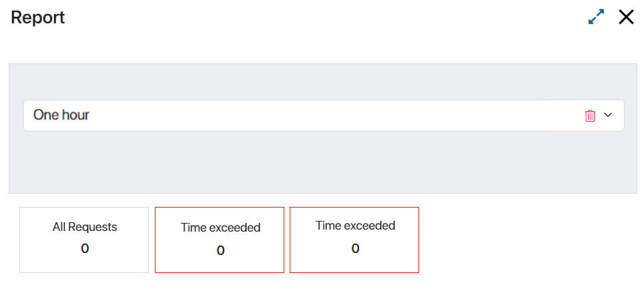
Task: Click the Report heading
Action: coord(38,17)
